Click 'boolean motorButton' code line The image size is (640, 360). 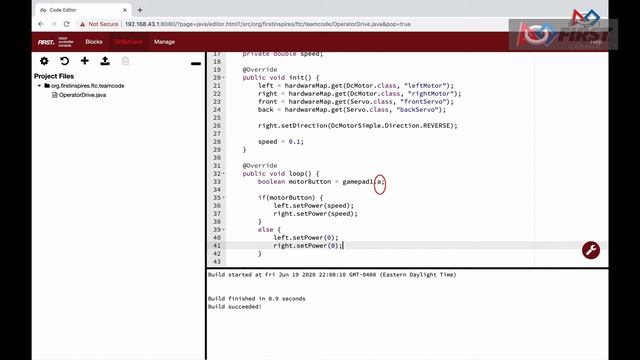(321, 182)
